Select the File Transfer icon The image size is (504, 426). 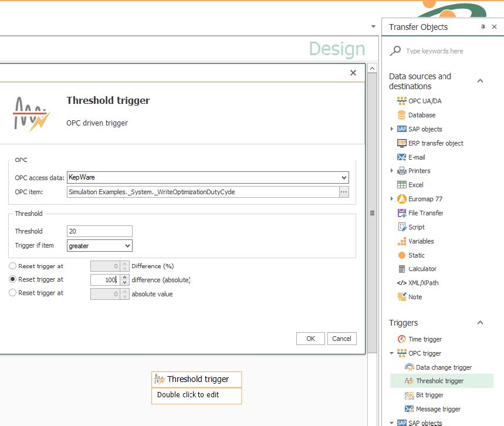point(402,213)
